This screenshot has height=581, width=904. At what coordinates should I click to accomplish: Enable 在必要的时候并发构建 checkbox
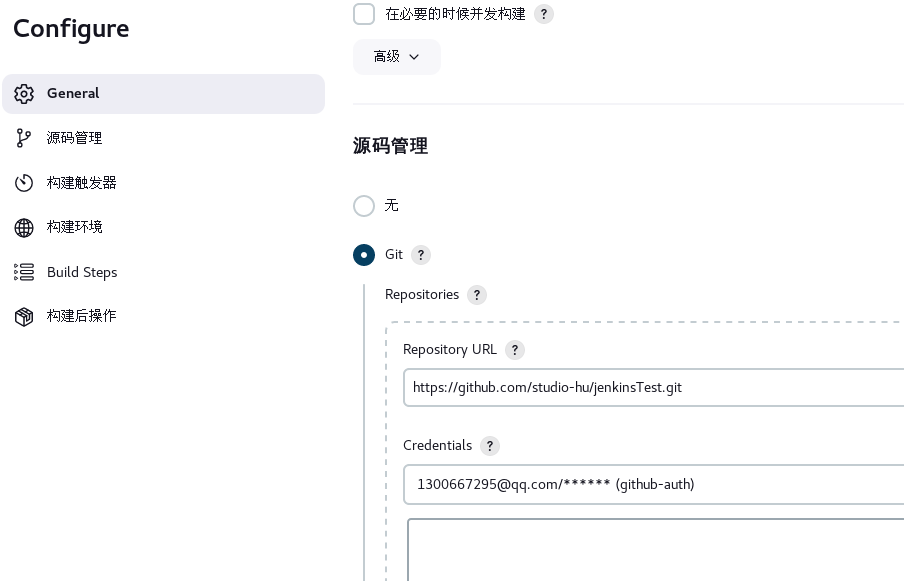364,14
